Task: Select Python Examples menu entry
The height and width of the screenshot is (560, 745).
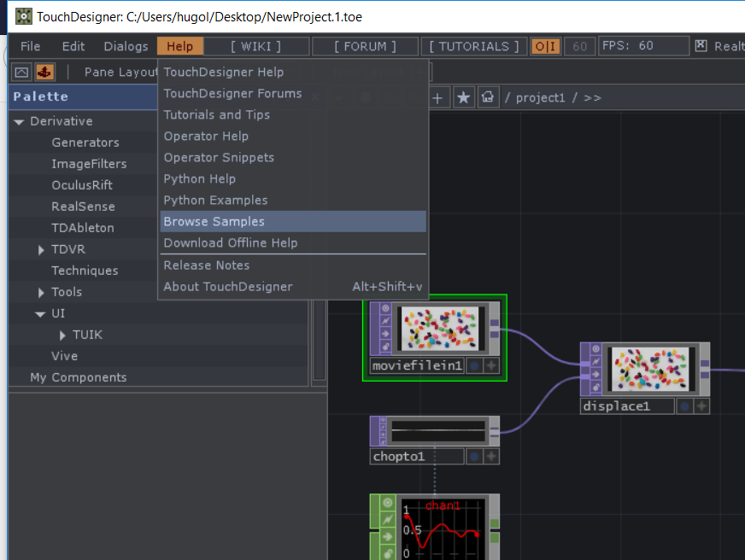Action: coord(293,201)
